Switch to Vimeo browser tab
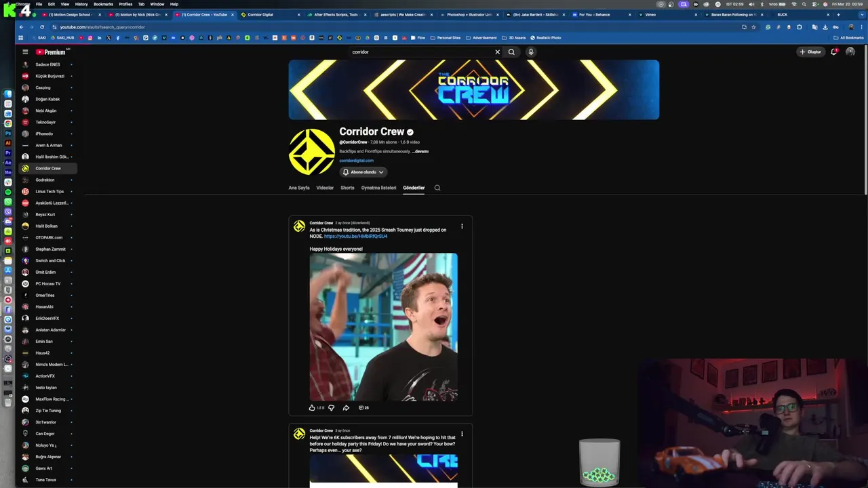The image size is (868, 488). (x=668, y=14)
